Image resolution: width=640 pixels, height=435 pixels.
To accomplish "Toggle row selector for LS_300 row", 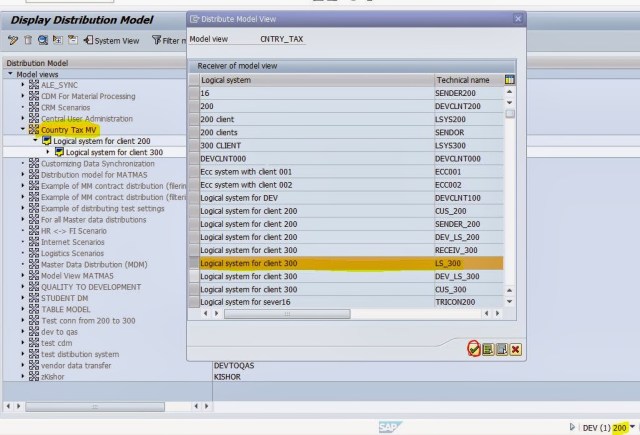I will coord(193,263).
